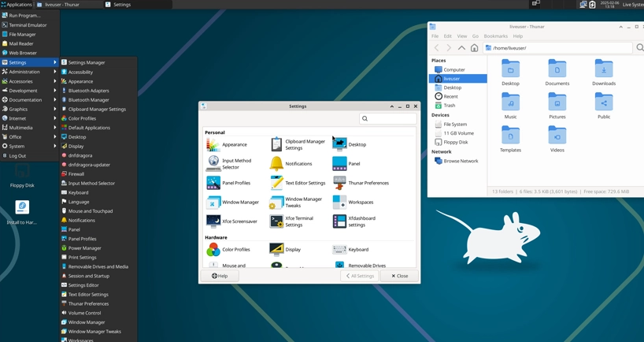Open Color Profiles in Hardware section

tap(213, 250)
